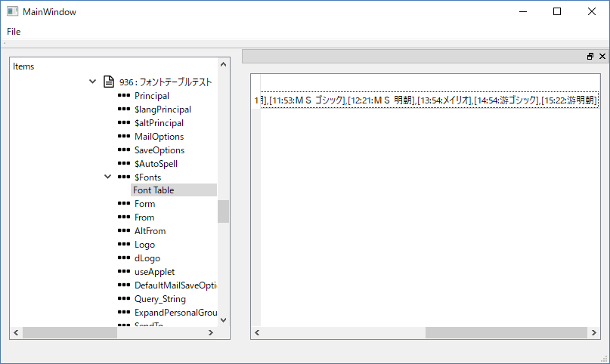Select the Principal item
The image size is (610, 364).
click(x=152, y=96)
